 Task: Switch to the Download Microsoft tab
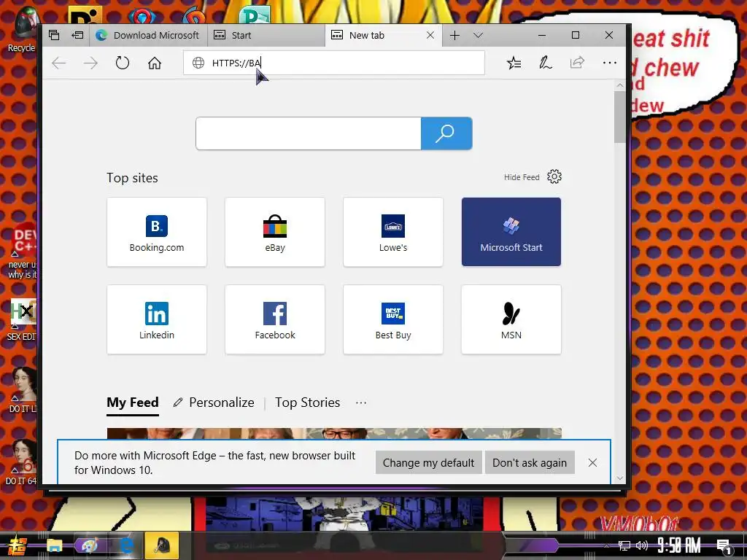(148, 35)
